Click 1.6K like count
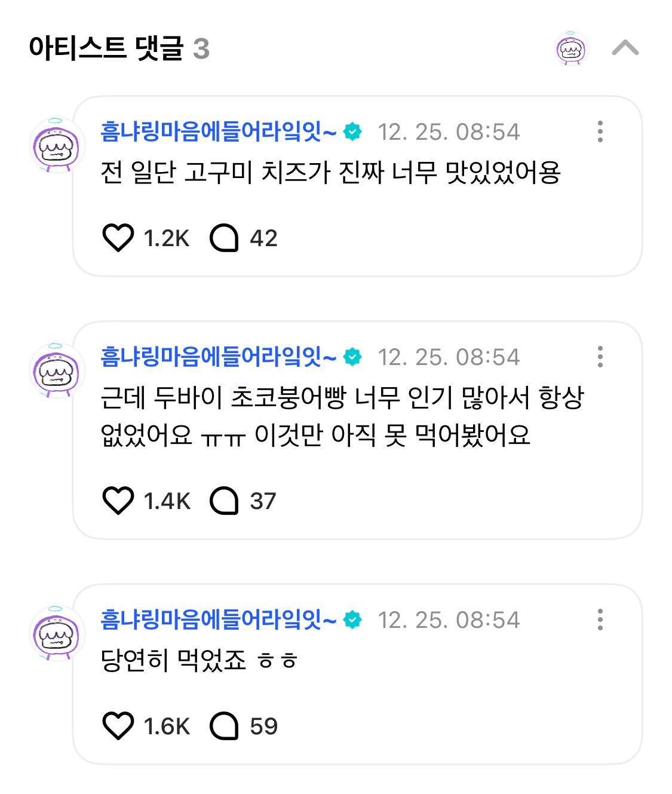672x794 pixels. pyautogui.click(x=167, y=726)
